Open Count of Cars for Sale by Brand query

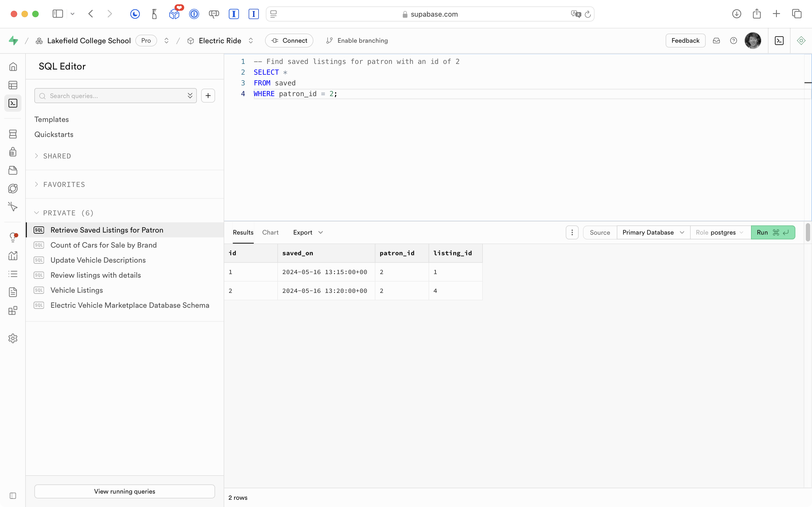click(x=103, y=245)
